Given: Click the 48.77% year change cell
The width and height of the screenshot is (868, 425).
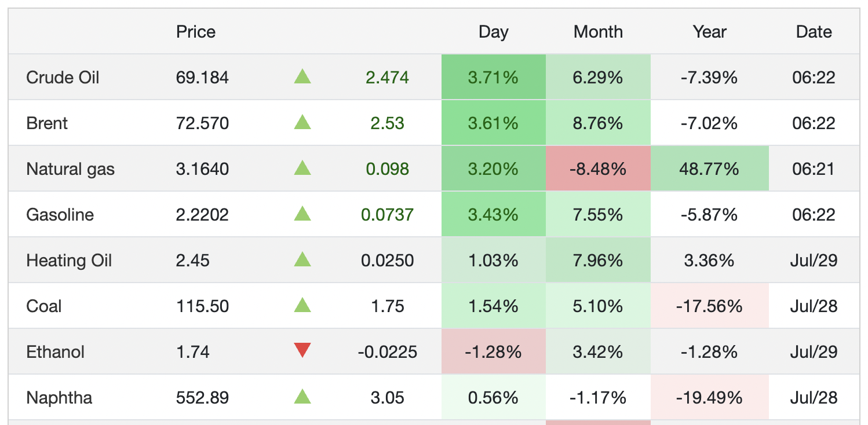Looking at the screenshot, I should [710, 168].
